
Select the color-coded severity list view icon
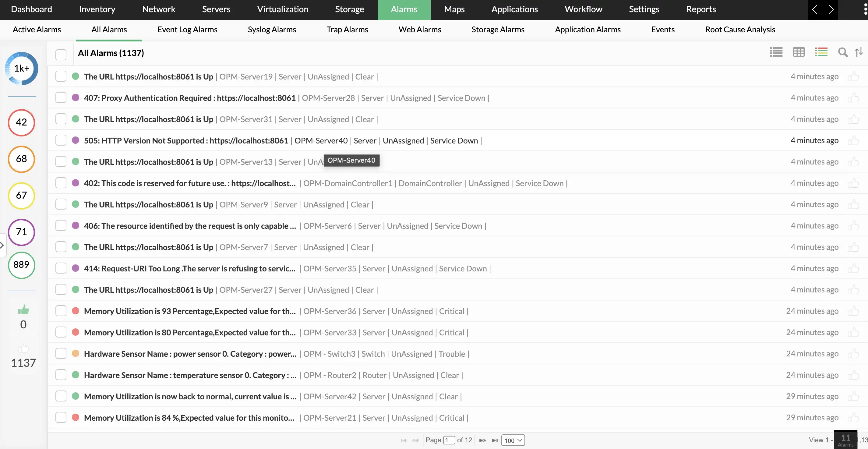tap(821, 52)
